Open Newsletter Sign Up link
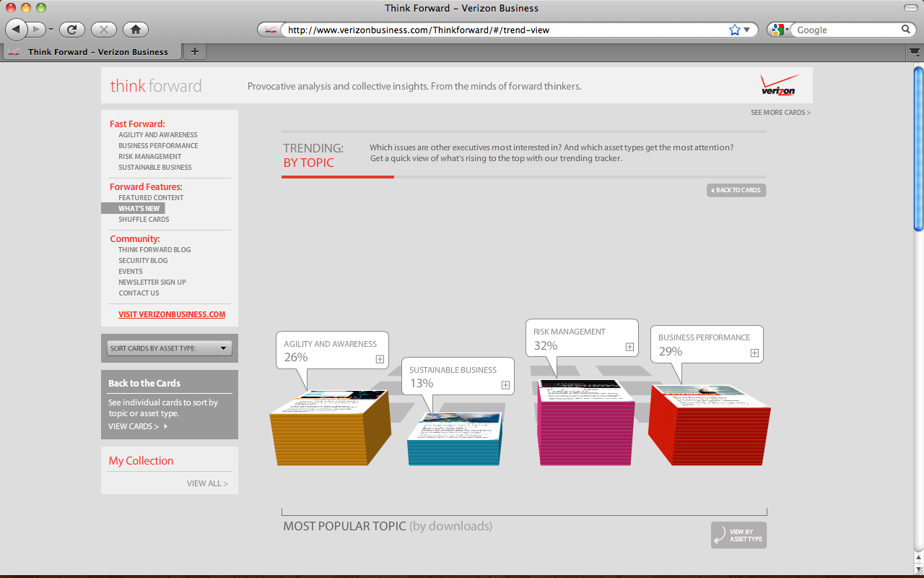Viewport: 924px width, 578px height. point(152,282)
